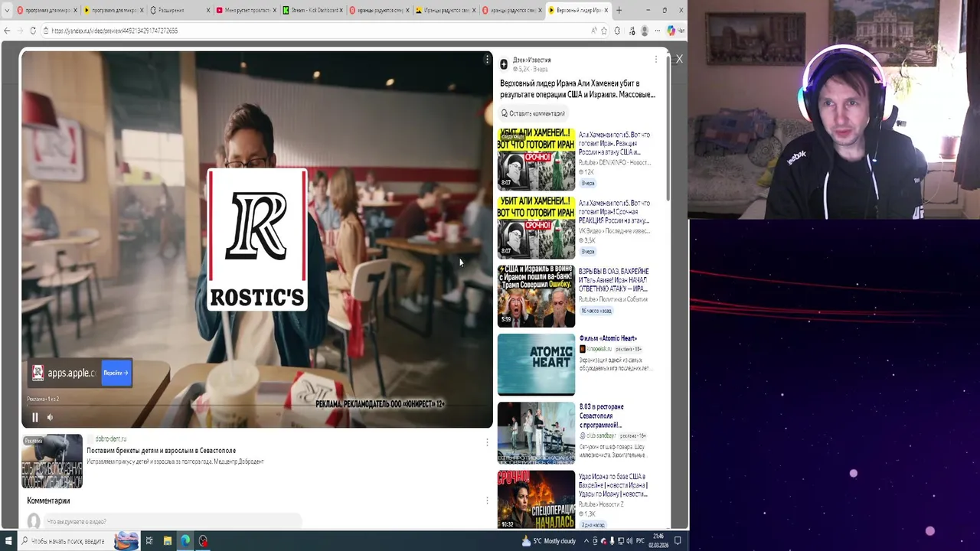Viewport: 980px width, 551px height.
Task: Click the Rostic's app icon in ad banner
Action: tap(38, 373)
